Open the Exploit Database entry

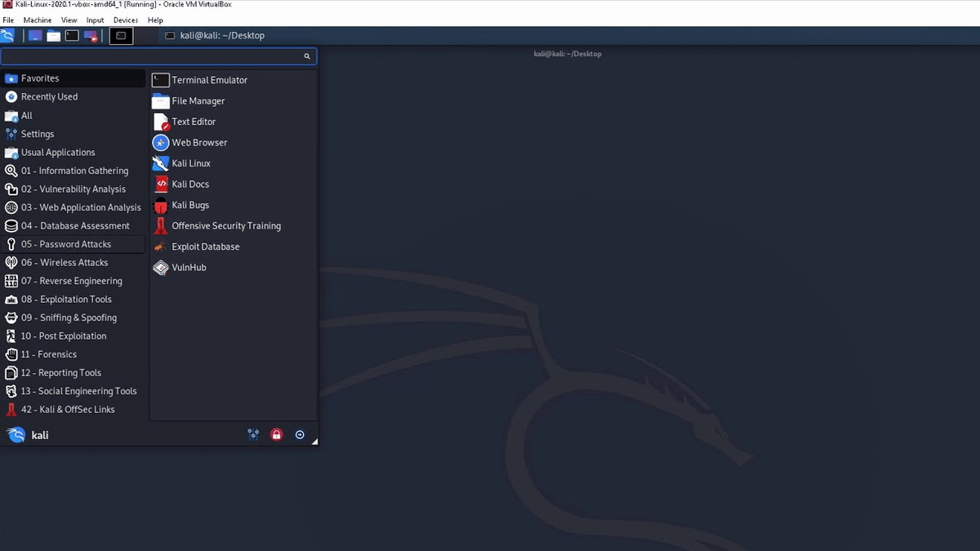click(x=205, y=247)
